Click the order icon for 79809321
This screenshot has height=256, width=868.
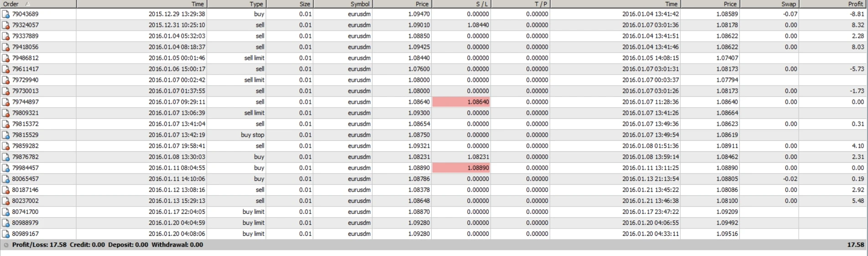click(6, 113)
